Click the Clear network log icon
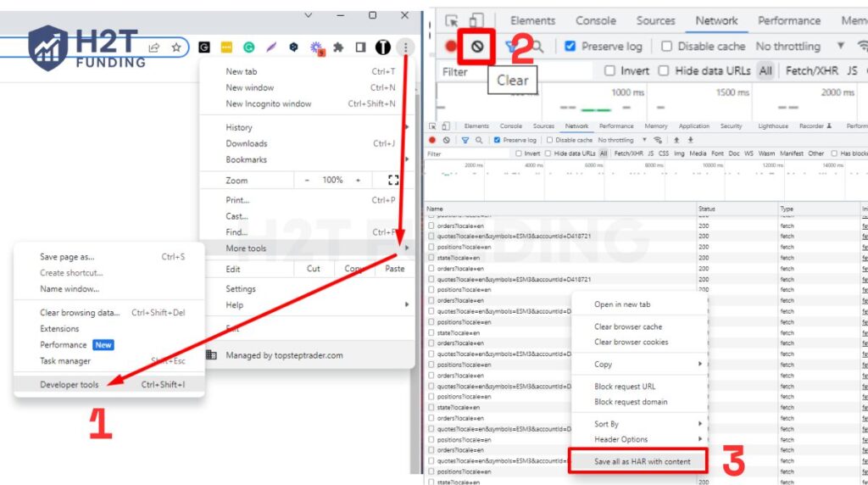The height and width of the screenshot is (485, 868). tap(477, 47)
